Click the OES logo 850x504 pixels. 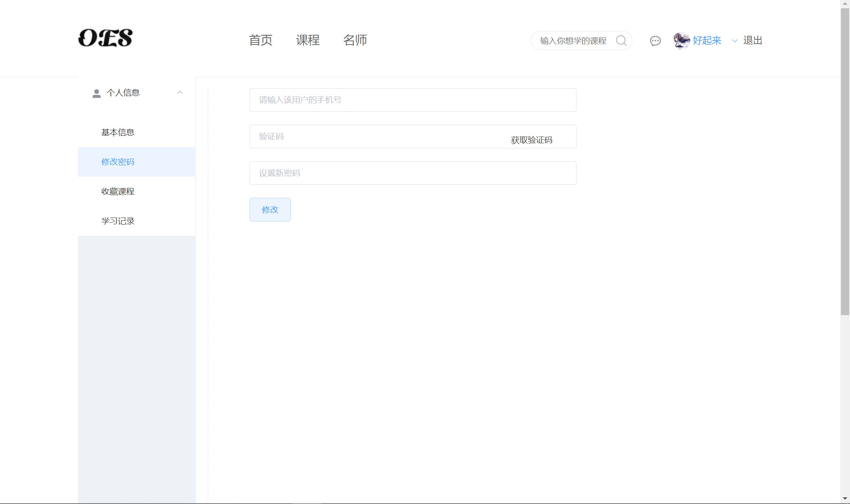(x=105, y=38)
